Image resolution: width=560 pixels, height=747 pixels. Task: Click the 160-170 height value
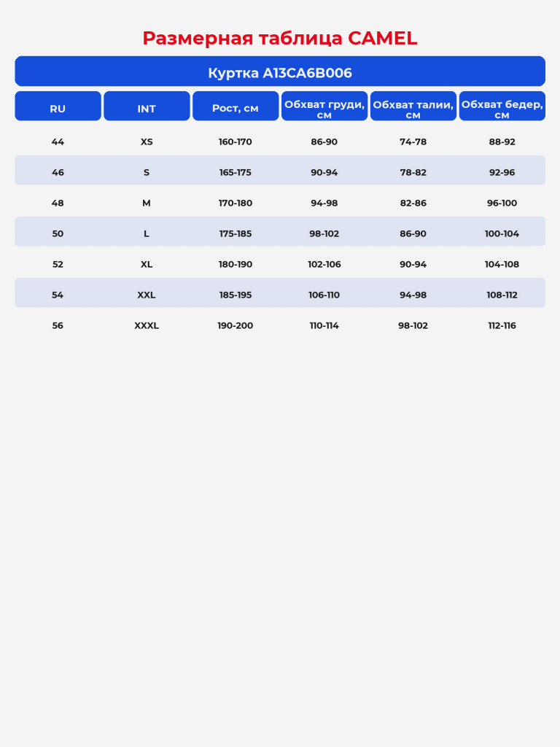236,142
